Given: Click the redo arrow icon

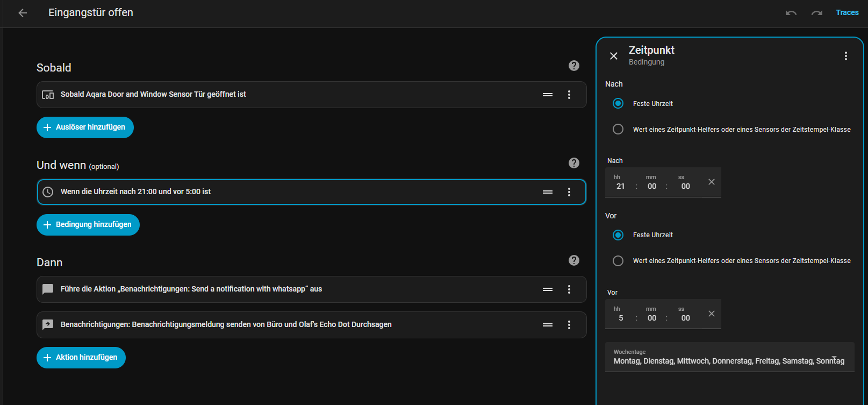Looking at the screenshot, I should point(817,13).
